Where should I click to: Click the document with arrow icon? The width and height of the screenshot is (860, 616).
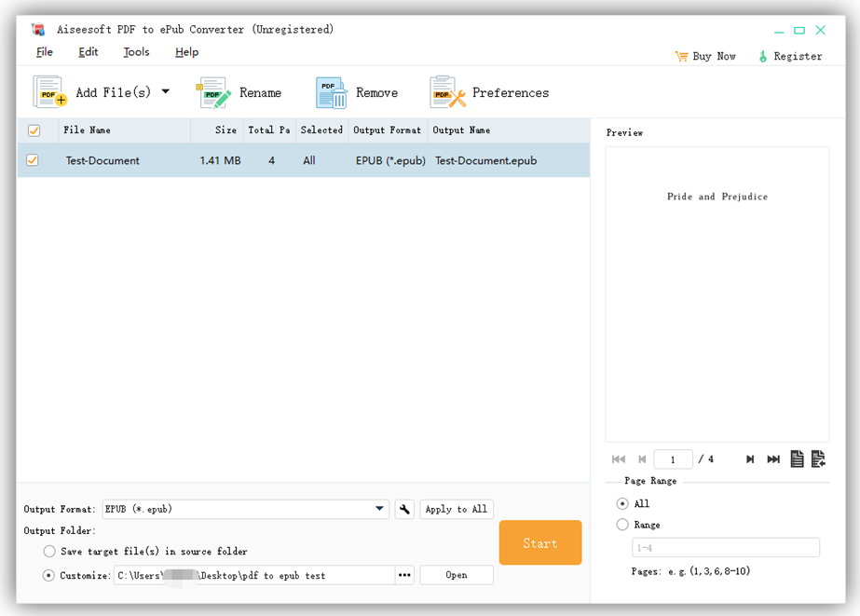pos(818,459)
